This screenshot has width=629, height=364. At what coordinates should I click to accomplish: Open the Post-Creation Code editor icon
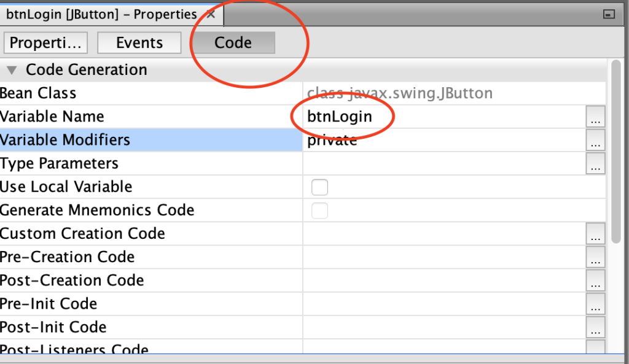click(x=595, y=281)
